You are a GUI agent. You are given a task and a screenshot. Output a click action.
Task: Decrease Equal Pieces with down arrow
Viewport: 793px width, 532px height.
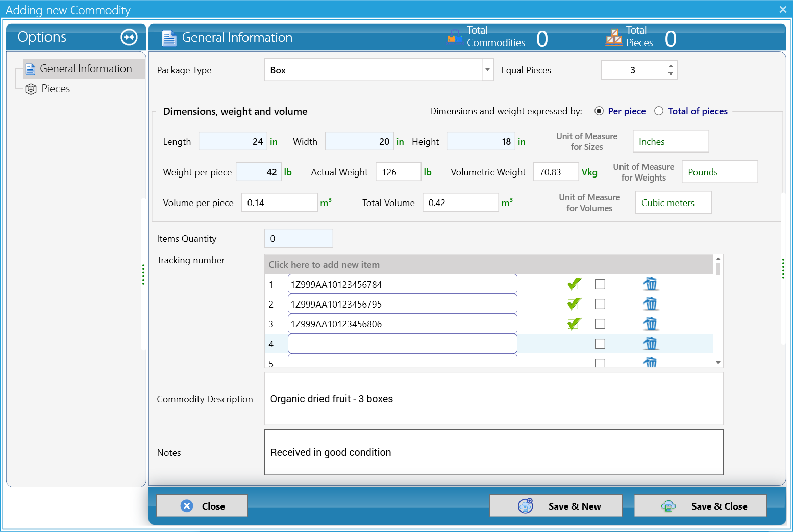point(671,74)
